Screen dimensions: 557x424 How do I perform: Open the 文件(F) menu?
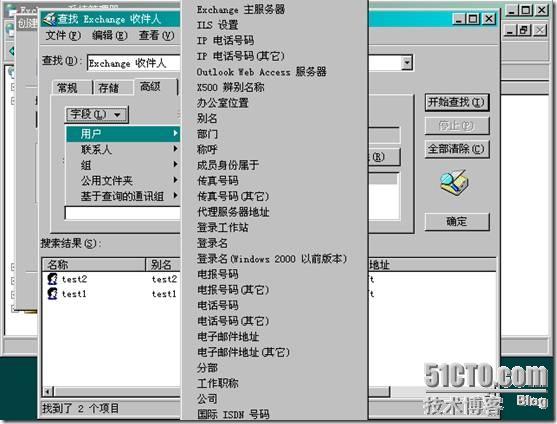(63, 36)
